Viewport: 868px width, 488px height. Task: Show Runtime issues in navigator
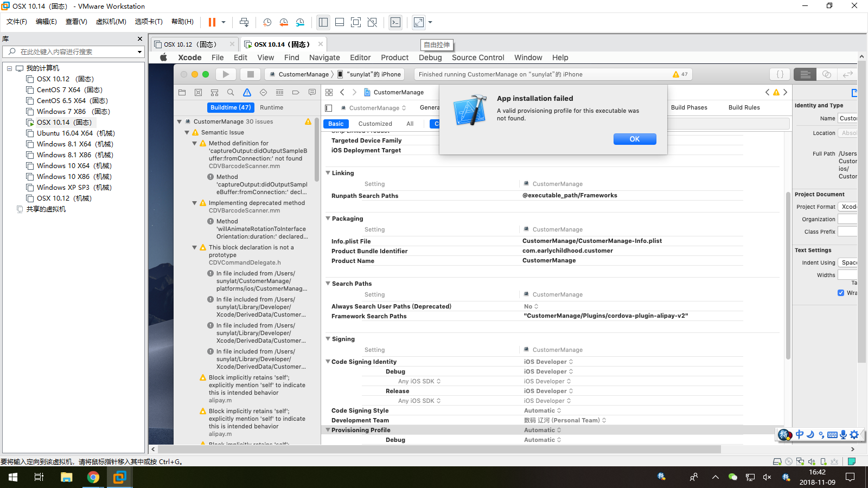coord(271,107)
